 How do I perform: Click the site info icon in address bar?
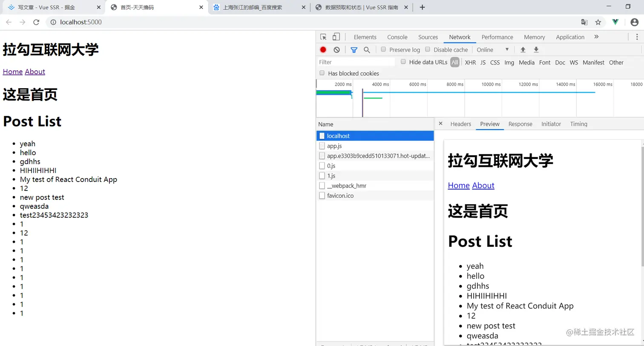[x=53, y=22]
